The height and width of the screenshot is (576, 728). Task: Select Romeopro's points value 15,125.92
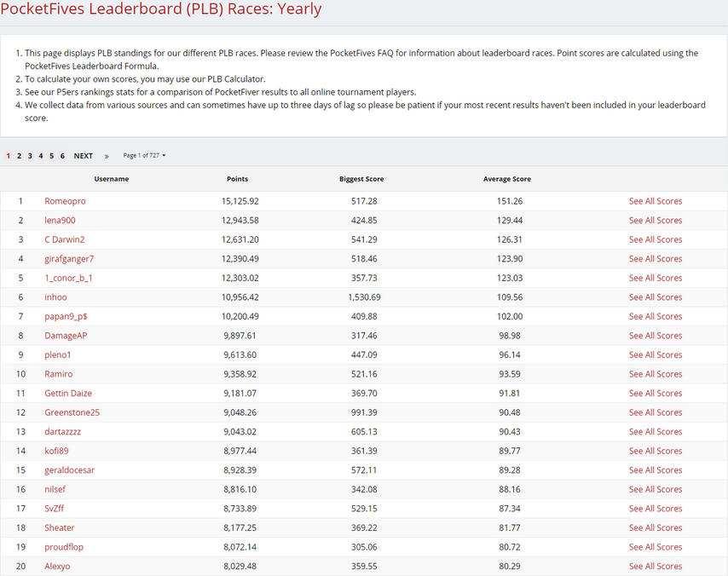coord(240,201)
